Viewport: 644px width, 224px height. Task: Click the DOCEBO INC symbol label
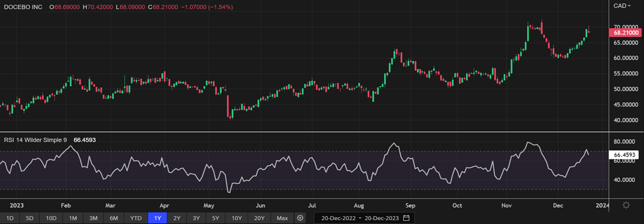coord(22,8)
